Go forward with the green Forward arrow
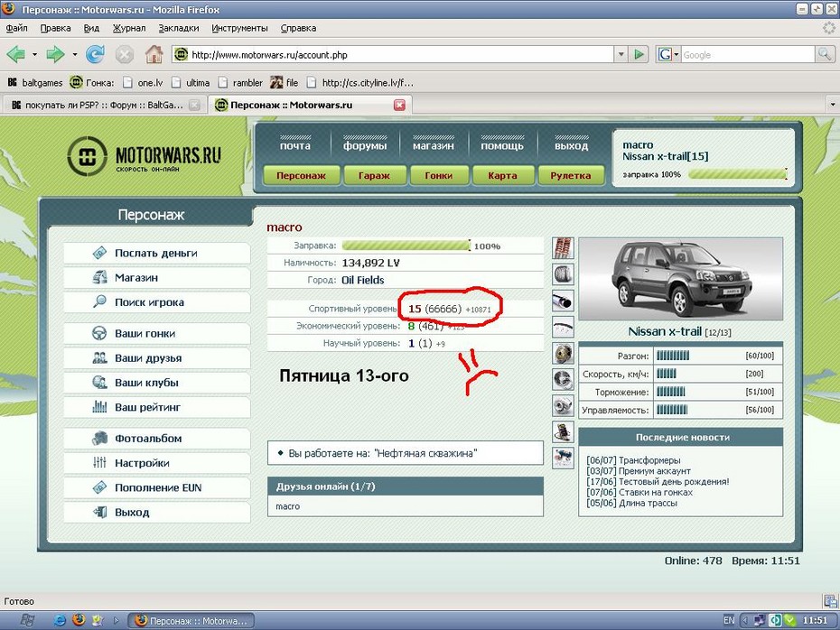The width and height of the screenshot is (840, 630). (x=54, y=54)
